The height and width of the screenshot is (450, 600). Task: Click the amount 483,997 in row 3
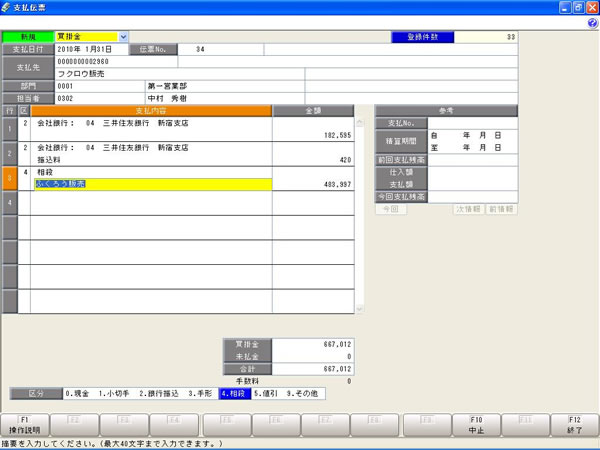pyautogui.click(x=337, y=184)
